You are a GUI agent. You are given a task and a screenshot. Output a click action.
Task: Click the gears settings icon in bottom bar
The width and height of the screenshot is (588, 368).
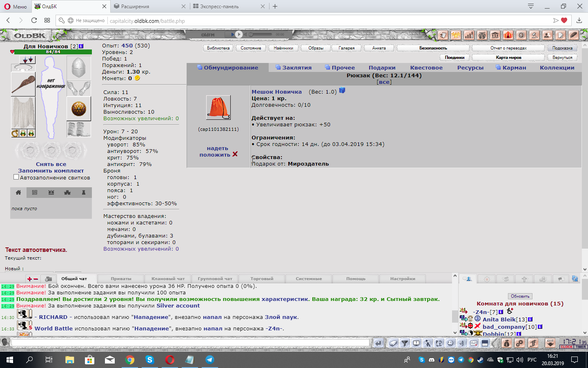(x=519, y=343)
